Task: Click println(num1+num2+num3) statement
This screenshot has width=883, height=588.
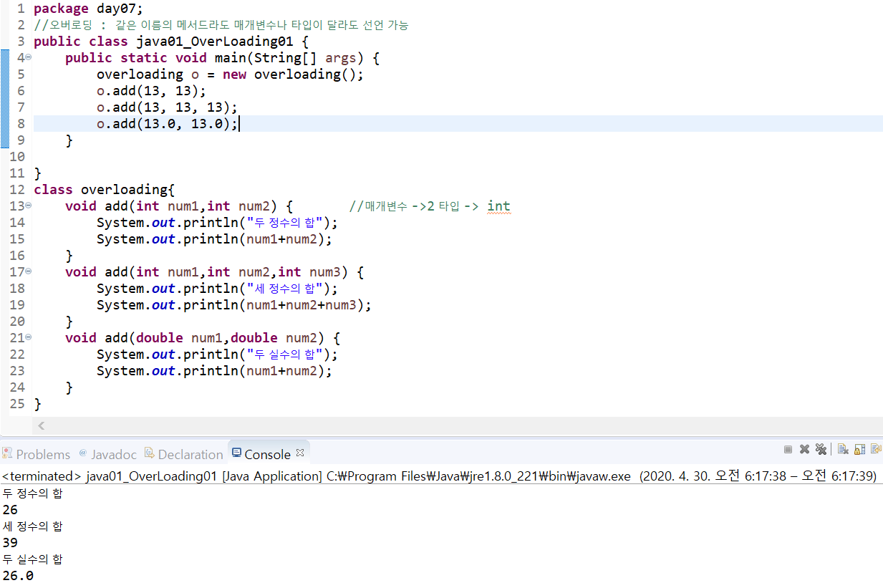Action: 234,305
